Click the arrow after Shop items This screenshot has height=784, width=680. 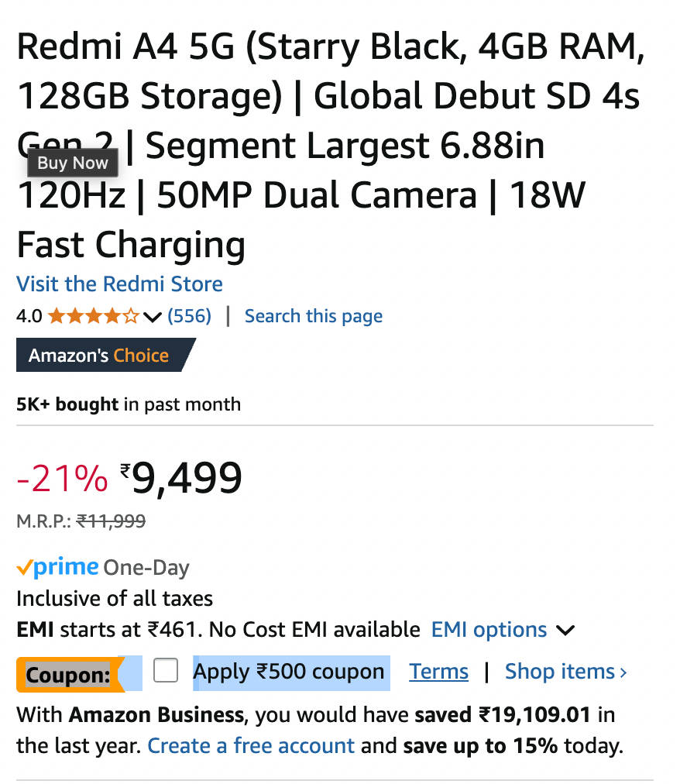623,672
